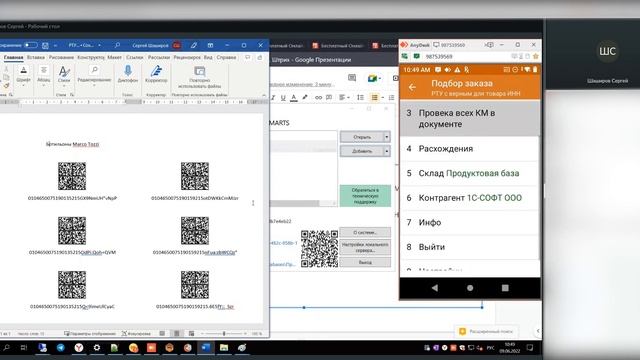This screenshot has width=640, height=360.
Task: Click the Share icon in Word ribbon
Action: coord(260,58)
